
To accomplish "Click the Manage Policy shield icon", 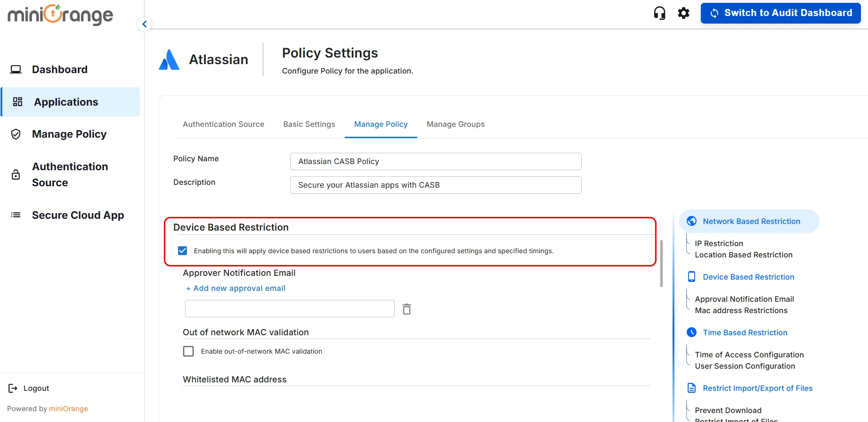I will point(16,134).
